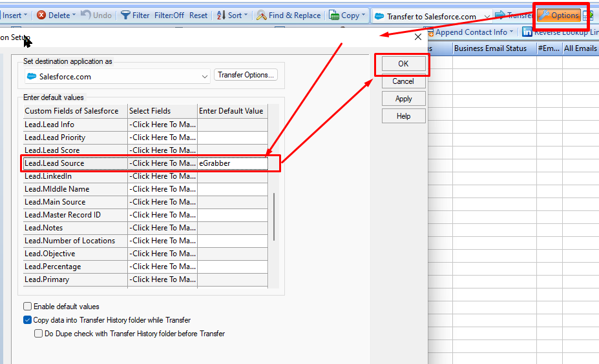Click the All Emails column header

[x=580, y=48]
